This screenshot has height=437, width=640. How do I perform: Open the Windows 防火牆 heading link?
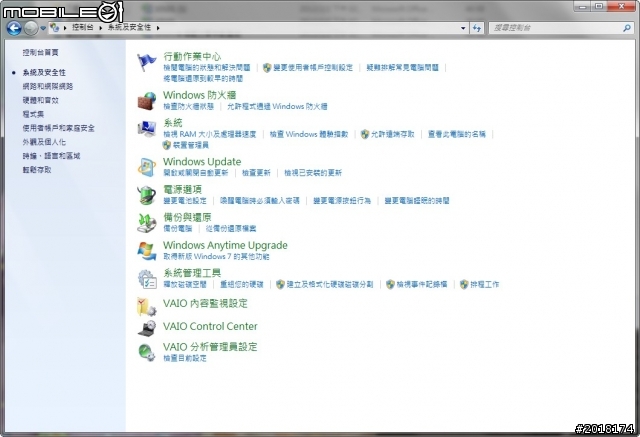point(200,95)
